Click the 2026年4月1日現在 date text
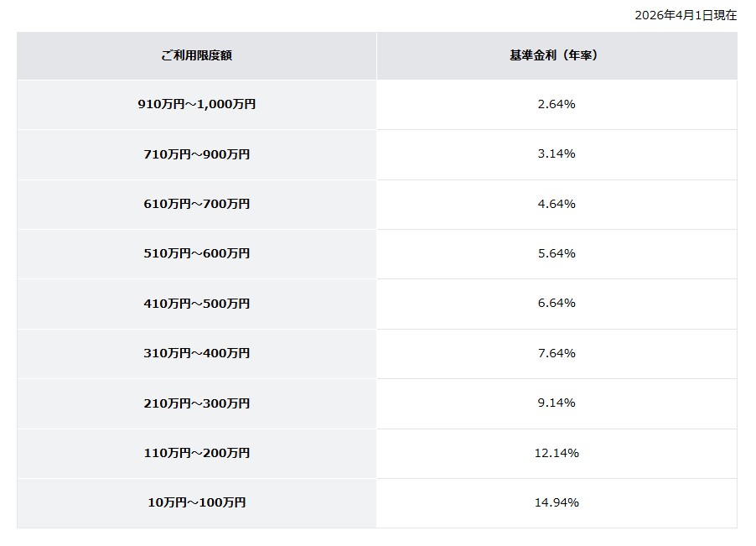The image size is (756, 546). click(x=686, y=15)
